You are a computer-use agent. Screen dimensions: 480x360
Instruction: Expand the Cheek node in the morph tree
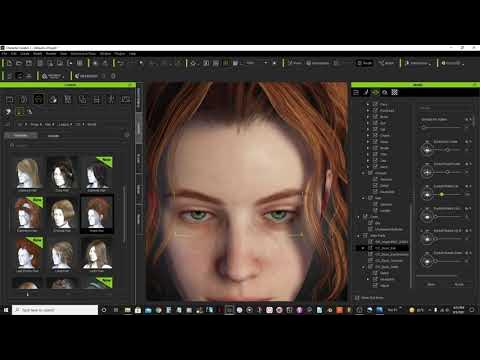pos(368,135)
